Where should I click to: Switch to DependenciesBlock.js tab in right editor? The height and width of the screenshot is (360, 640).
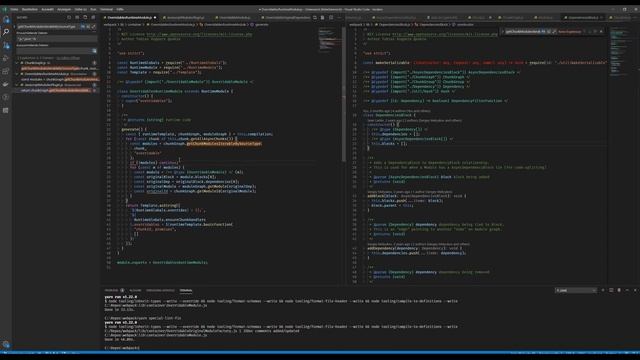click(583, 18)
